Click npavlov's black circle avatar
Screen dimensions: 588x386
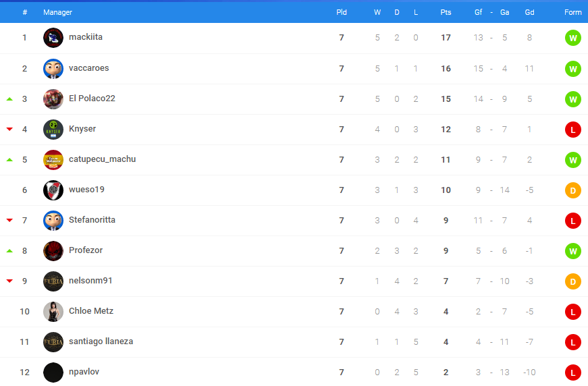(x=53, y=372)
